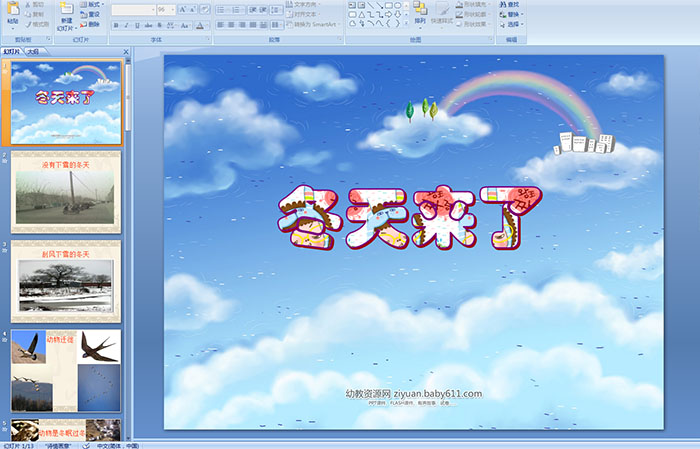Screen dimensions: 700x449
Task: Click the Find (查找) binoculars icon
Action: 503,4
